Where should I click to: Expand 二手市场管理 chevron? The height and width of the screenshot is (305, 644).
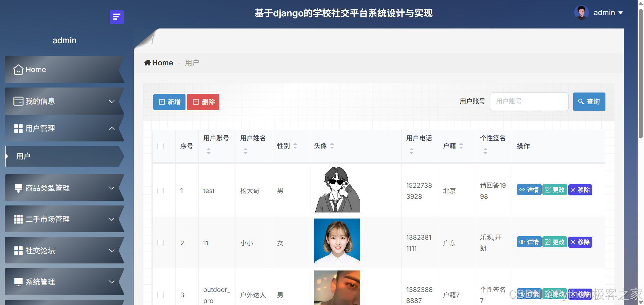pos(112,219)
